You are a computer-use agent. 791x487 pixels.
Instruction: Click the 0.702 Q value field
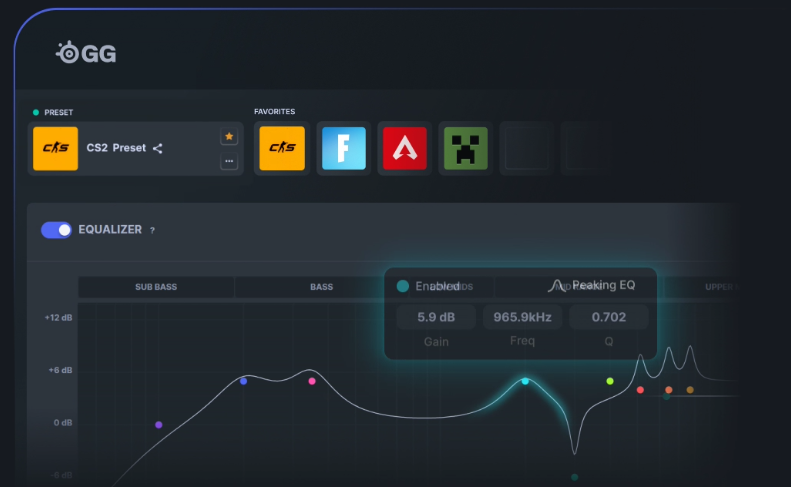pos(608,318)
